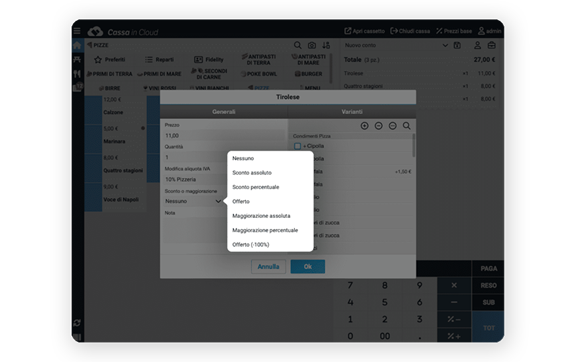
Task: Confirm with the Ok button
Action: click(308, 267)
